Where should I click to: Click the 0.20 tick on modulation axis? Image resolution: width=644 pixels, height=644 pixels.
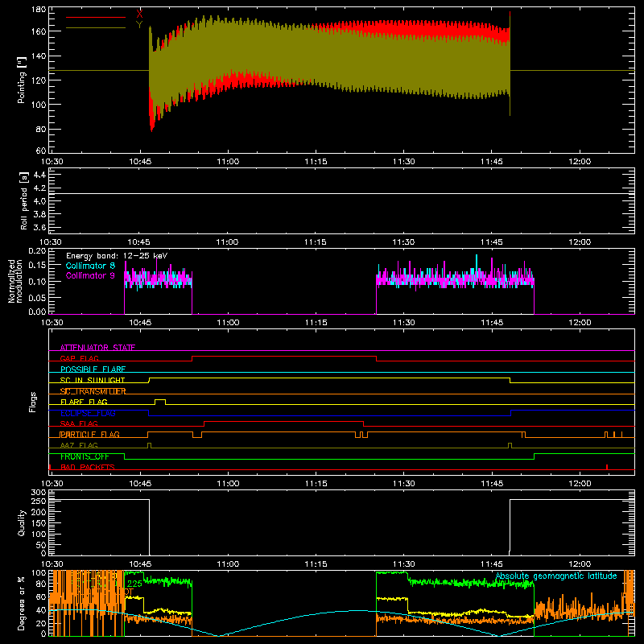tap(37, 250)
